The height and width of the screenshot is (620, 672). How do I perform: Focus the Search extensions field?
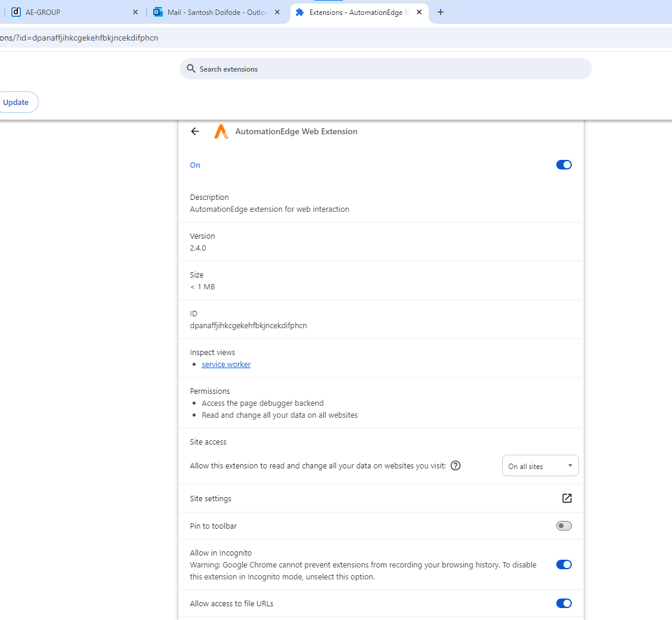point(385,69)
